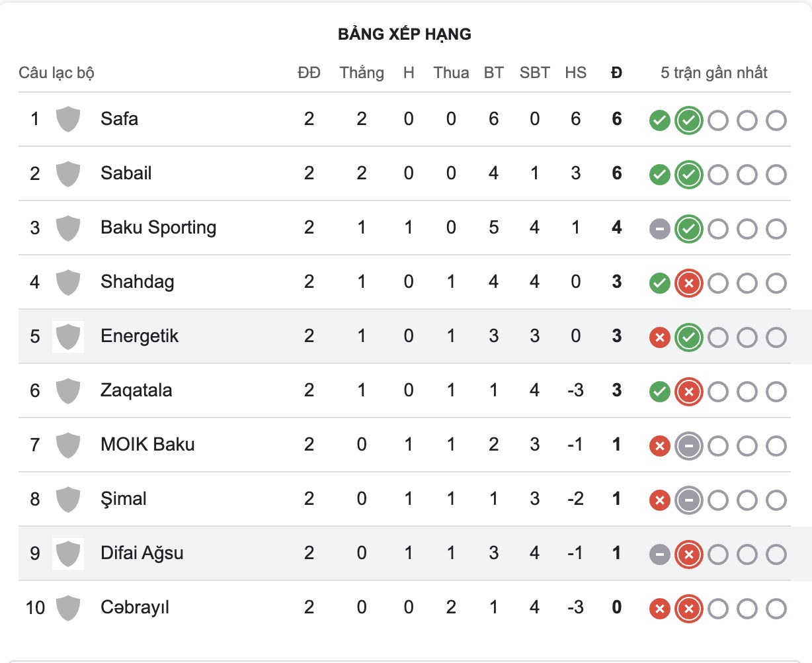Click the Difai Ağsu club crest

[x=68, y=553]
